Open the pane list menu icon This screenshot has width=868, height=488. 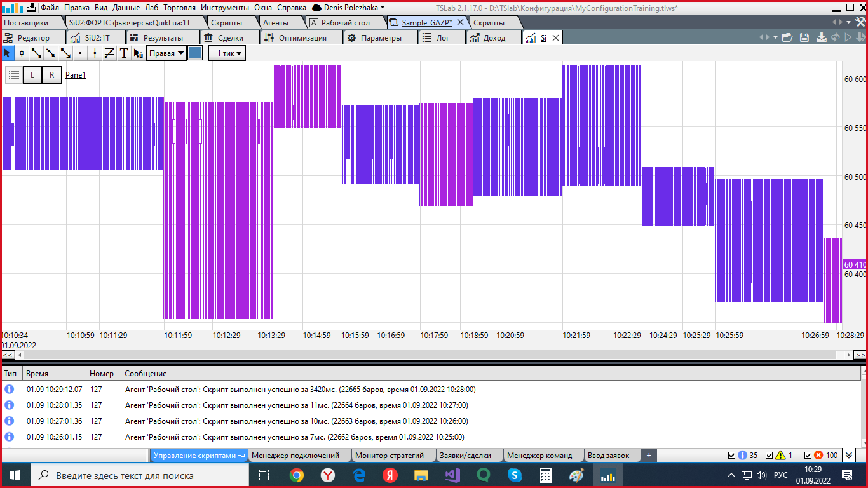(x=14, y=75)
